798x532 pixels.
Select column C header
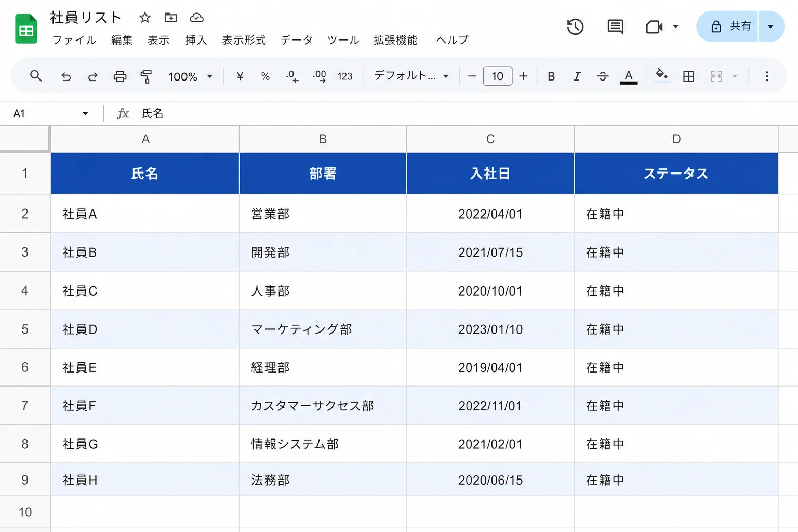[x=490, y=139]
